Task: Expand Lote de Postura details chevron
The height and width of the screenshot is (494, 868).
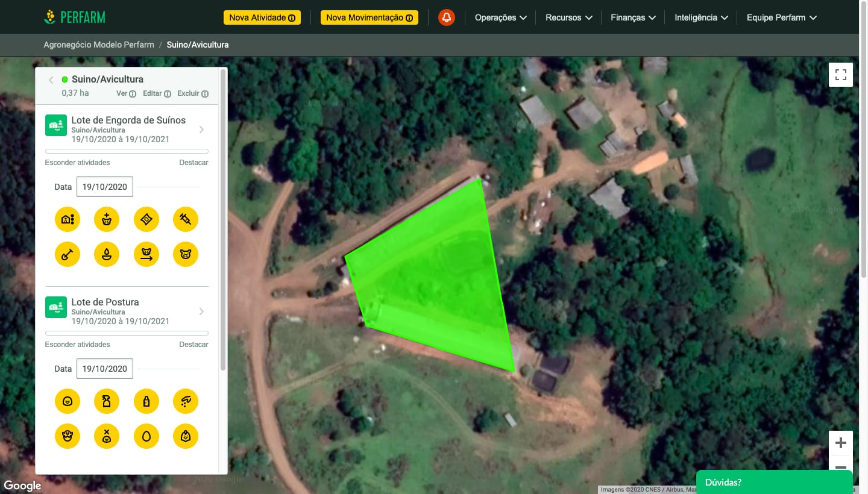Action: click(x=201, y=311)
